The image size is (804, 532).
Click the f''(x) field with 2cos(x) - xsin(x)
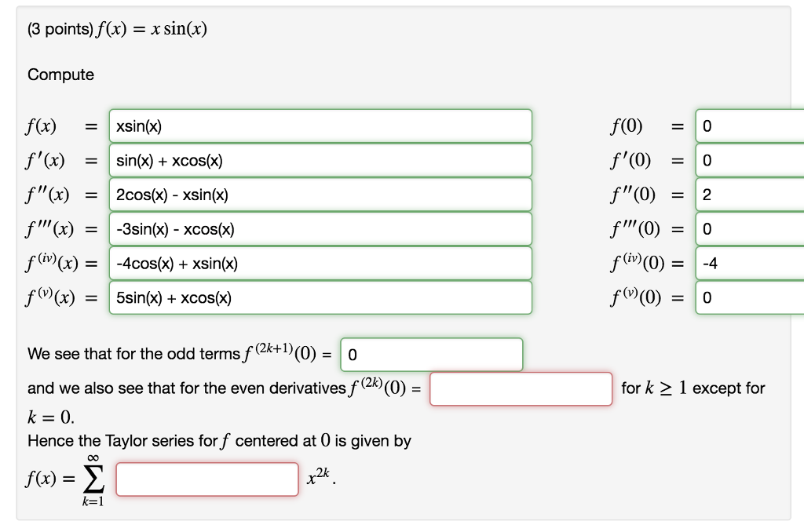320,195
